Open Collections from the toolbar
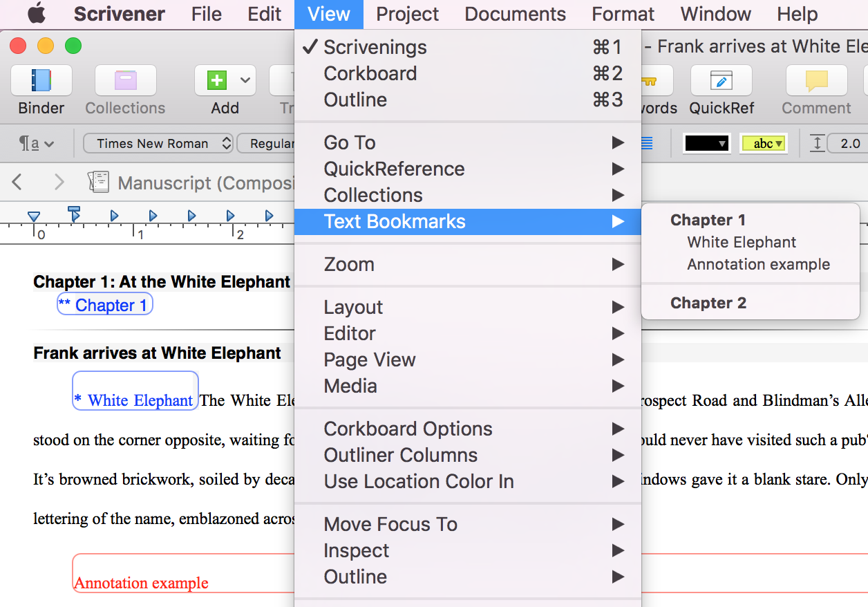Image resolution: width=868 pixels, height=607 pixels. click(126, 81)
